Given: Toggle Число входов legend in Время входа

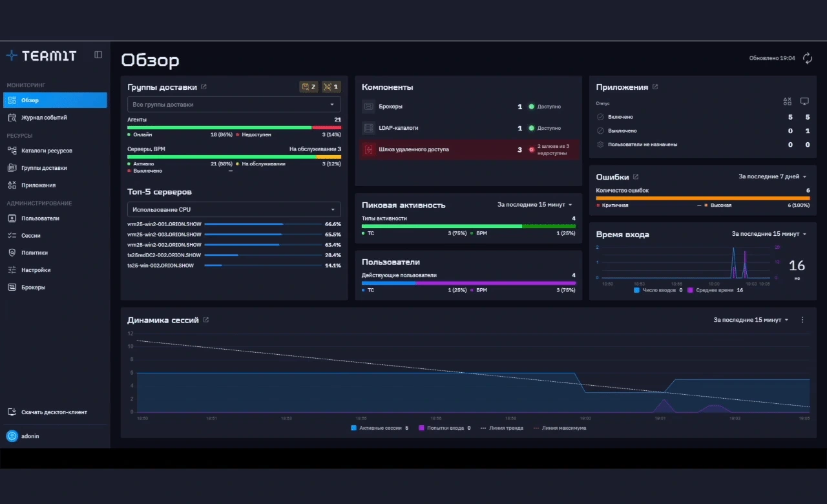Looking at the screenshot, I should click(x=658, y=290).
